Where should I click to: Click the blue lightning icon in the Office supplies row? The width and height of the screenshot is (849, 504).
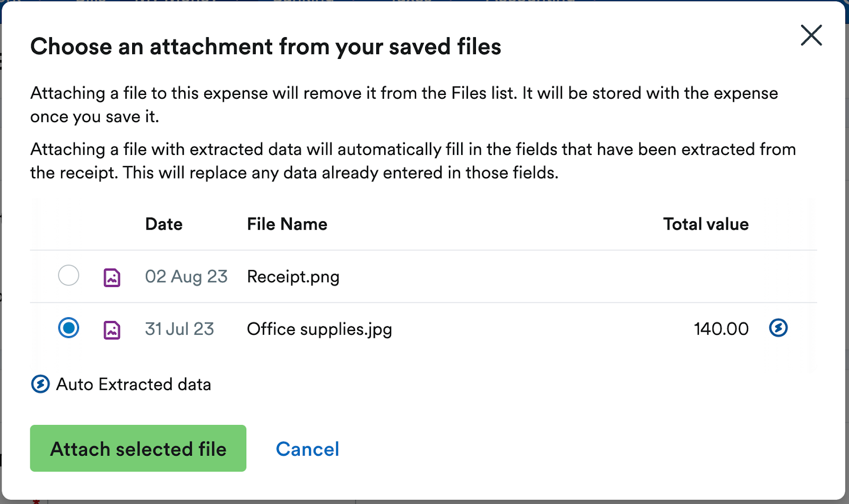pos(778,328)
